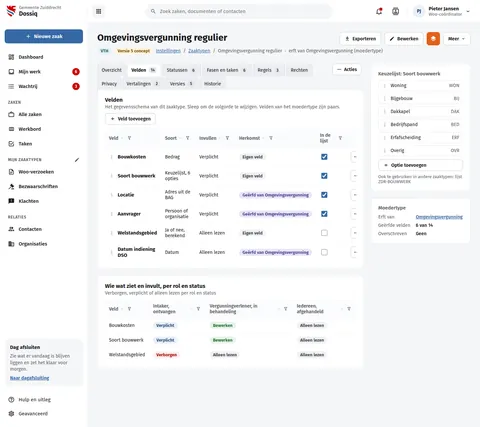The image size is (480, 427).
Task: Click the orange icon button next to Bewerken
Action: coord(433,39)
